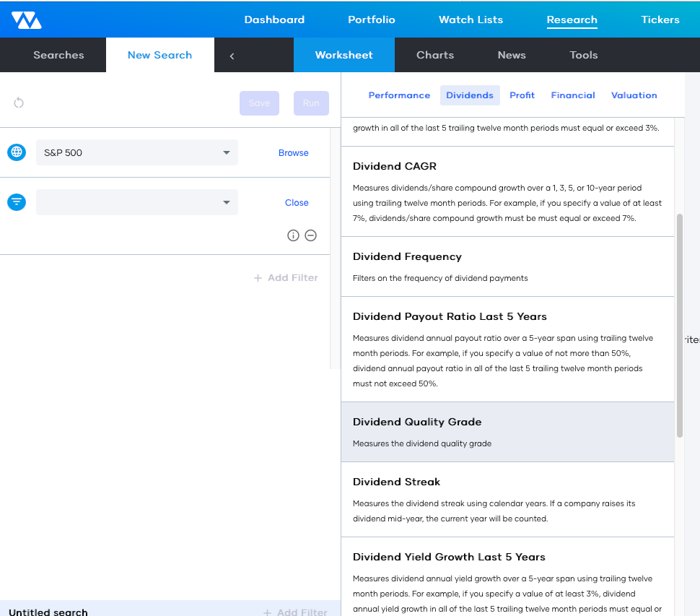This screenshot has height=616, width=700.
Task: Select the Research navigation item
Action: pyautogui.click(x=572, y=19)
